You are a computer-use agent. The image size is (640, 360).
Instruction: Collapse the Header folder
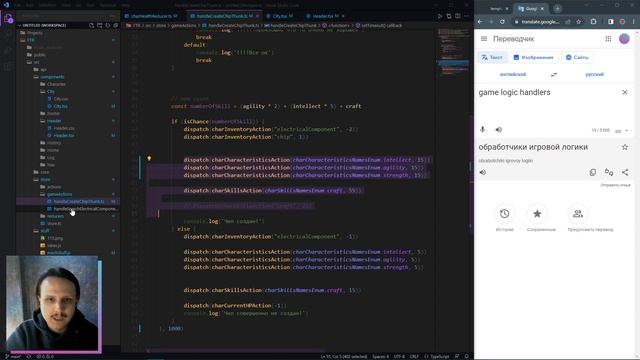click(53, 121)
